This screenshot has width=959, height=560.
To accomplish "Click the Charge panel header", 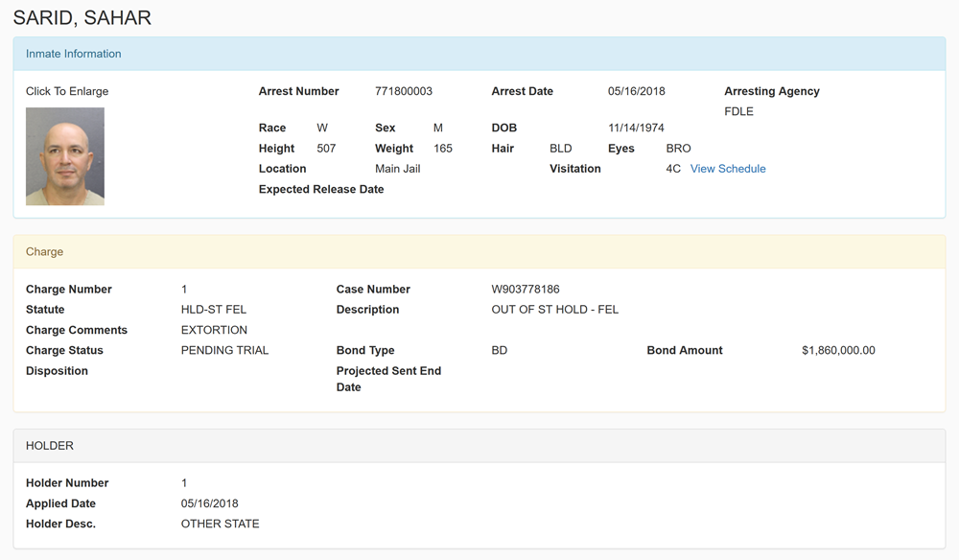I will (479, 252).
